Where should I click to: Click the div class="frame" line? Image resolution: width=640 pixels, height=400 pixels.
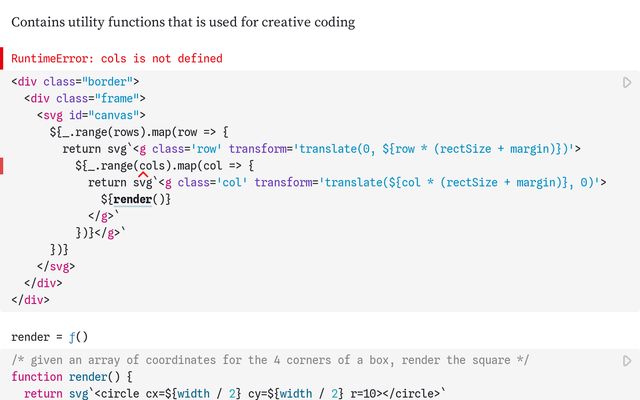86,98
